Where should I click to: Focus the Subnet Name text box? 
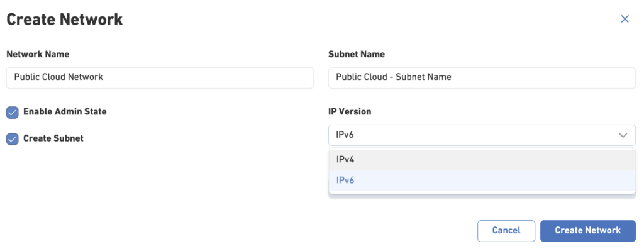pos(482,77)
